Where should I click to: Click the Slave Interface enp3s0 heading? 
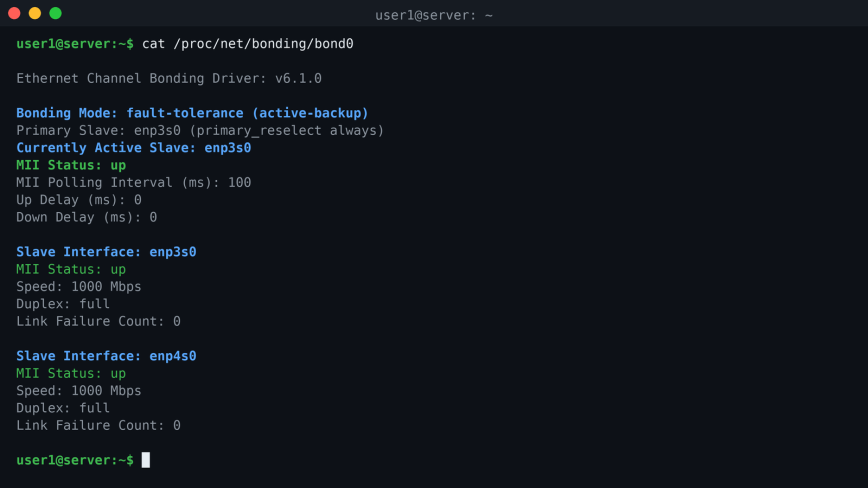click(106, 252)
